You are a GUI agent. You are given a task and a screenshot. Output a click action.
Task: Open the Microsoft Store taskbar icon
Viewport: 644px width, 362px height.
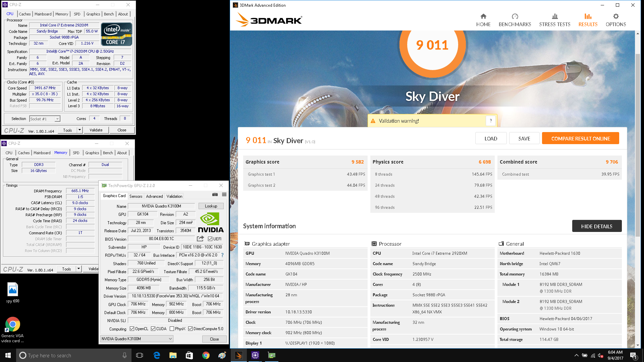tap(189, 355)
